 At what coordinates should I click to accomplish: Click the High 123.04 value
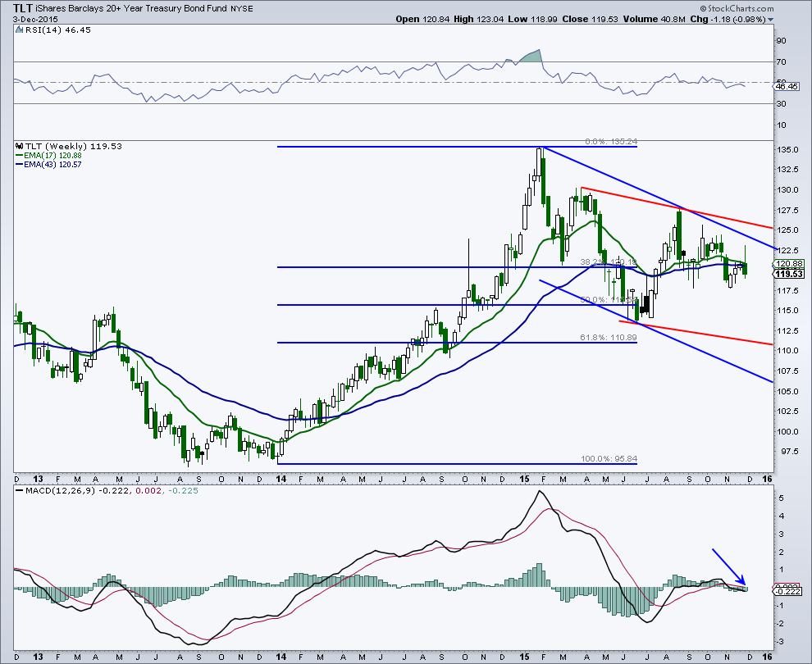(x=479, y=19)
